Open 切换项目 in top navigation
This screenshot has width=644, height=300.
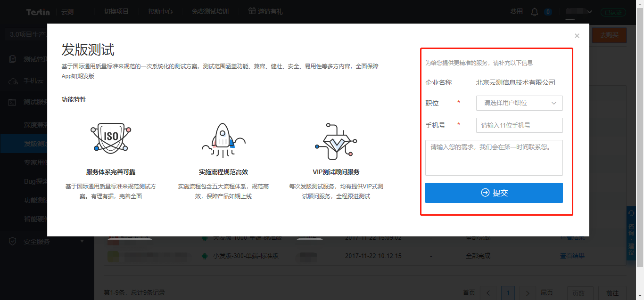pos(116,11)
